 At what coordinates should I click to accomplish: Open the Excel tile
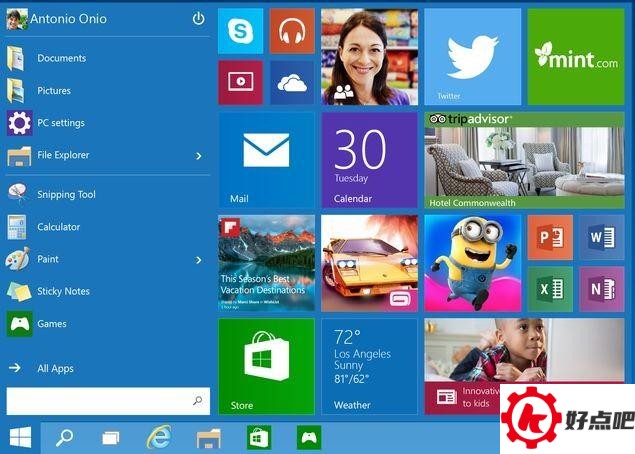549,289
